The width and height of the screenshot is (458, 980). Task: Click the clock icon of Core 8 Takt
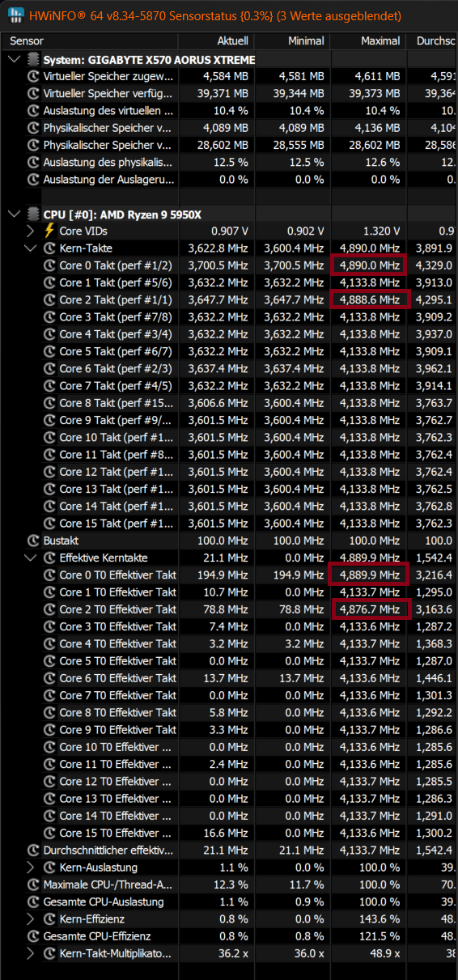pyautogui.click(x=49, y=403)
